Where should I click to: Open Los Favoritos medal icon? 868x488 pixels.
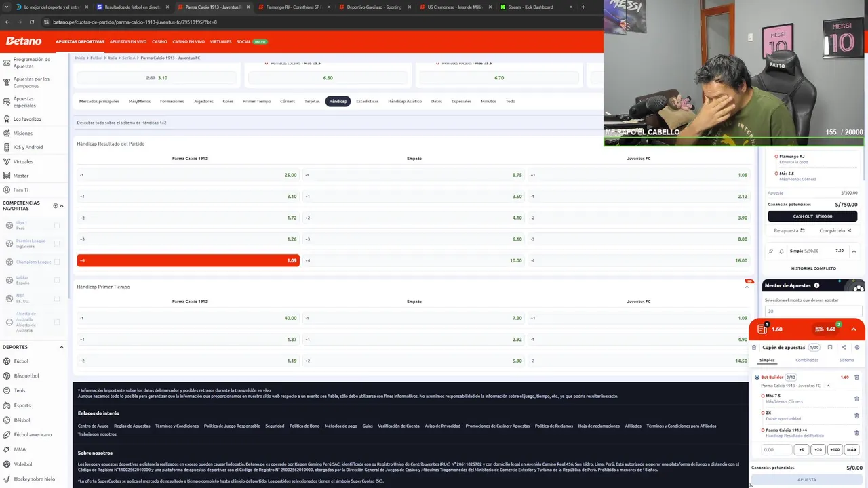(x=6, y=119)
